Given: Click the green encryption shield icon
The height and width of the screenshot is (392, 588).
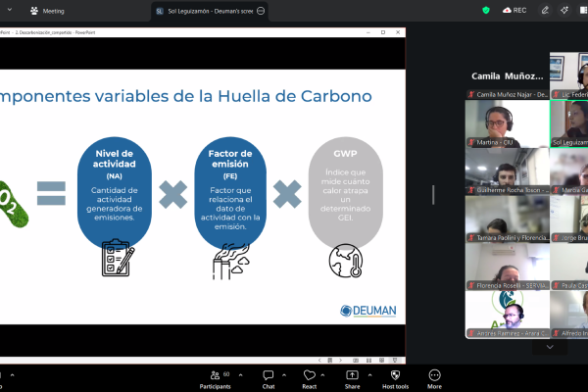Looking at the screenshot, I should pos(486,10).
